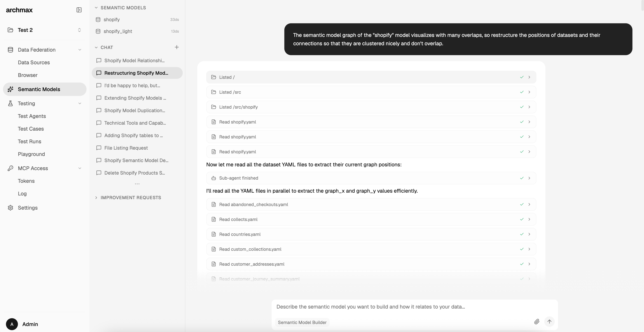Open Data Sources from the sidebar

(34, 62)
